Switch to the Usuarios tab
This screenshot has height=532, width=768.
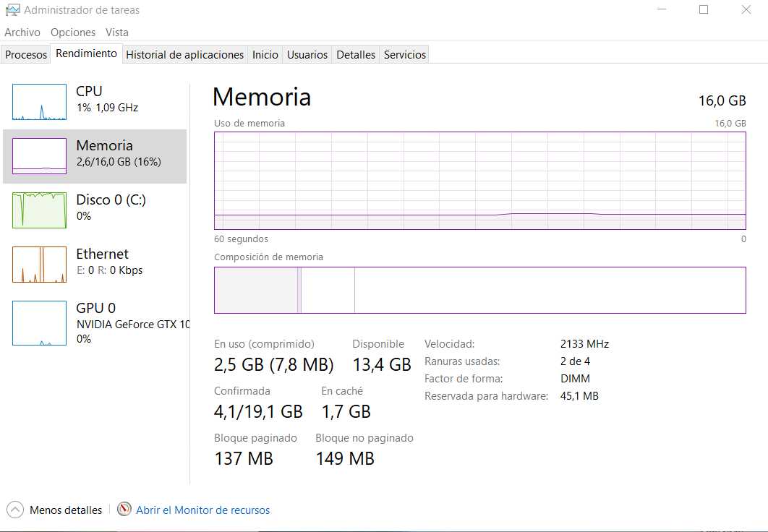click(x=307, y=55)
